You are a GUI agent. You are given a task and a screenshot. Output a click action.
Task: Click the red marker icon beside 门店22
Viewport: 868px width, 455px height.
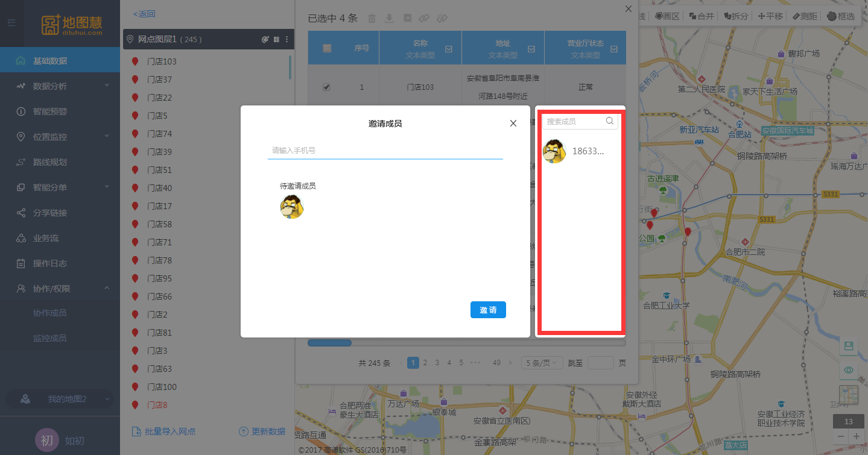pos(135,98)
